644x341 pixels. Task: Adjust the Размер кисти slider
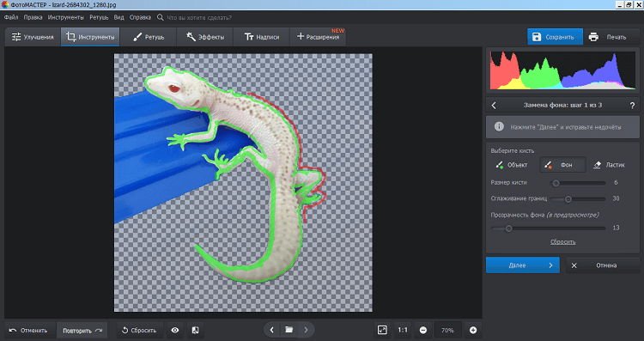(x=578, y=183)
